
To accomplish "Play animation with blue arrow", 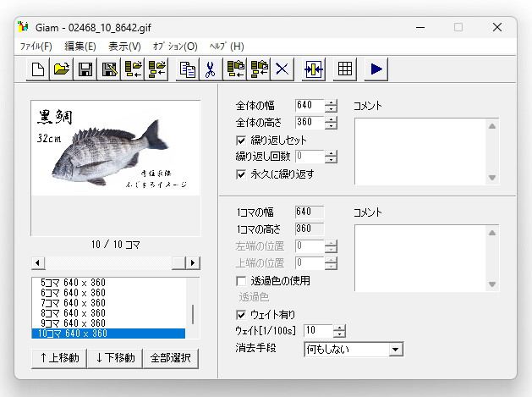I will click(x=376, y=69).
